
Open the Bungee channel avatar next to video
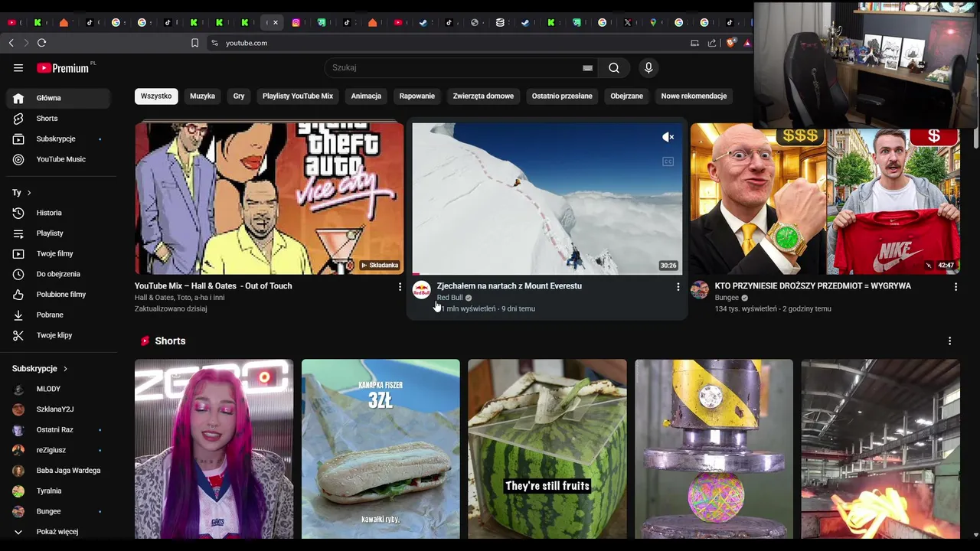coord(700,290)
